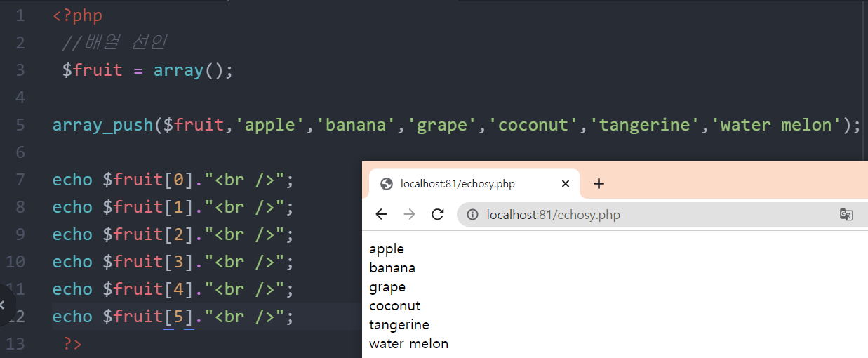Click the '<?php' opening tag
The height and width of the screenshot is (358, 868).
pyautogui.click(x=77, y=15)
